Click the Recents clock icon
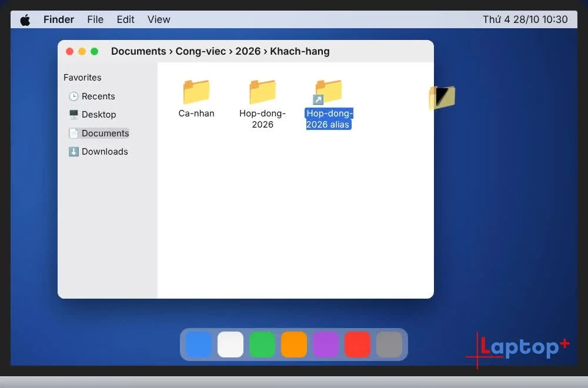The image size is (588, 388). click(x=73, y=96)
